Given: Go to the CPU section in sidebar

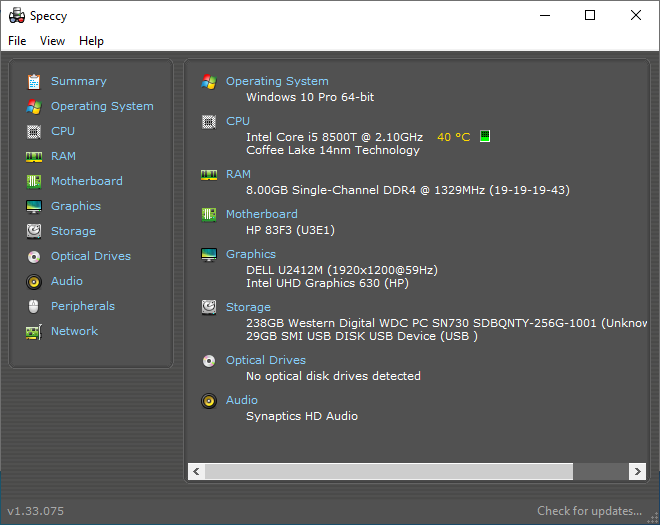Looking at the screenshot, I should (x=63, y=131).
